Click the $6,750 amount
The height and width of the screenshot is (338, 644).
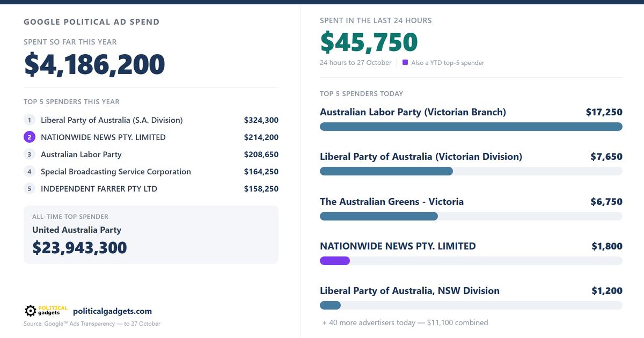[x=606, y=202]
